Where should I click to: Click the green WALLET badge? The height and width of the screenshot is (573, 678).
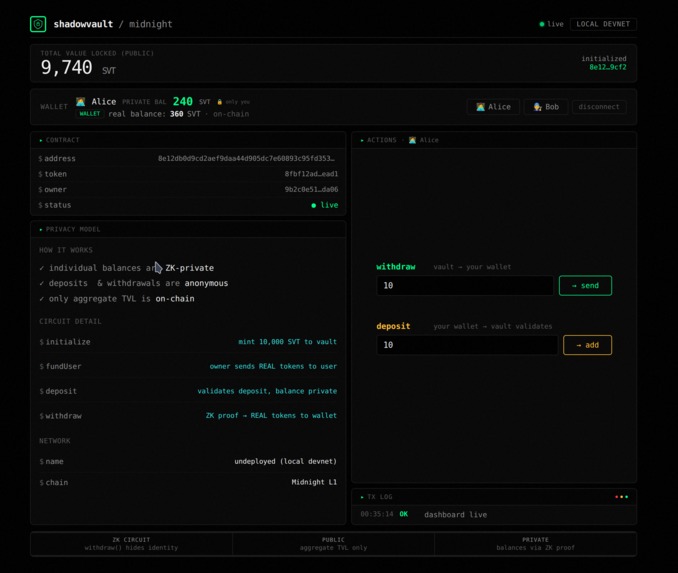[x=90, y=114]
